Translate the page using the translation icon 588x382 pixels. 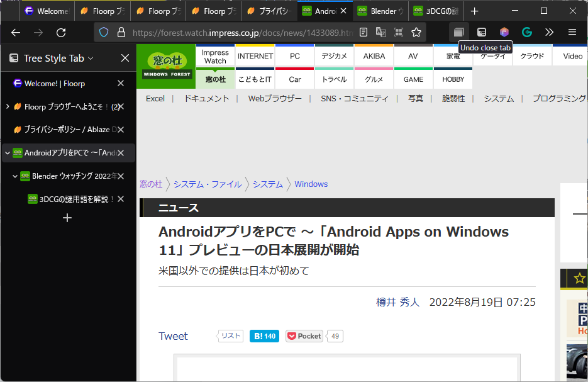(x=382, y=32)
